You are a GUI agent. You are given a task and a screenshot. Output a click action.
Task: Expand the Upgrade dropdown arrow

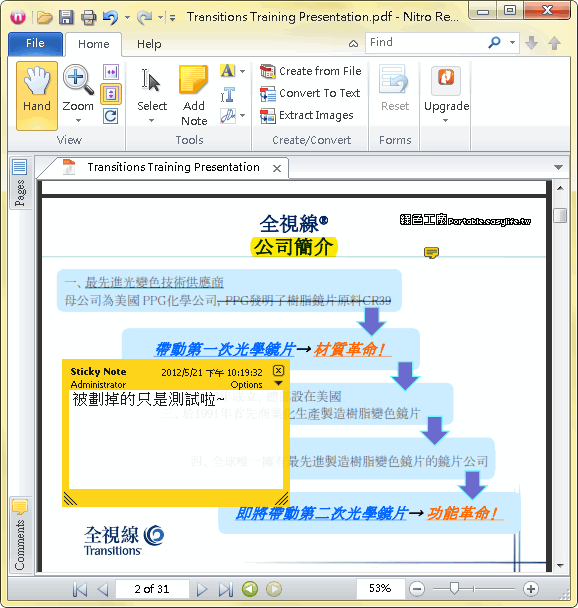click(x=446, y=121)
